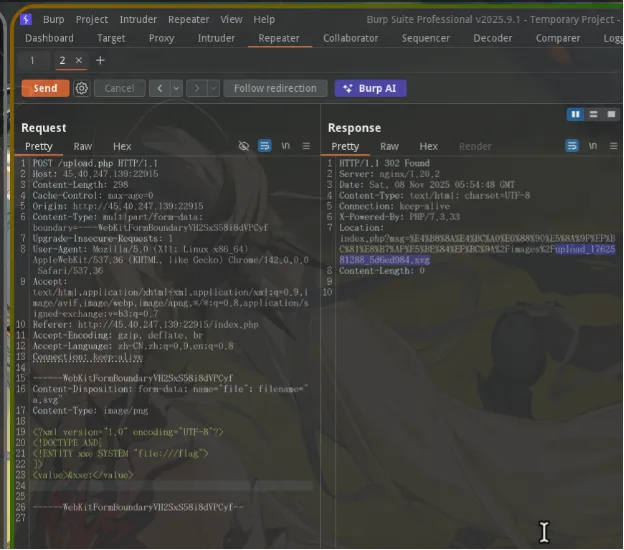Toggle request line wrap button

[264, 146]
